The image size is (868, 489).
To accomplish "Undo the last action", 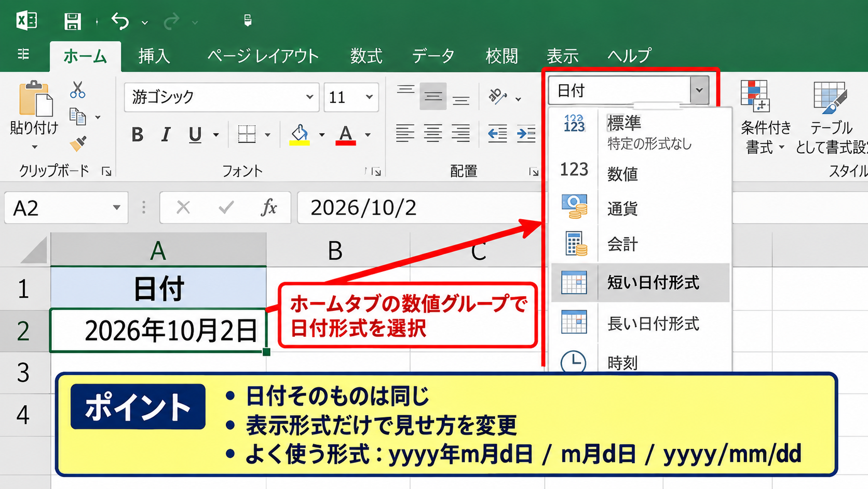I will pos(120,21).
